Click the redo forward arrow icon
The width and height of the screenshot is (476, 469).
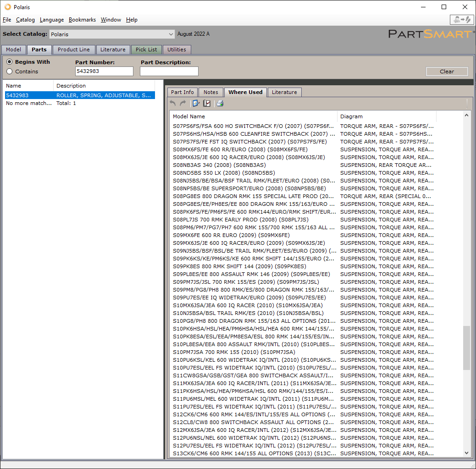tap(183, 104)
